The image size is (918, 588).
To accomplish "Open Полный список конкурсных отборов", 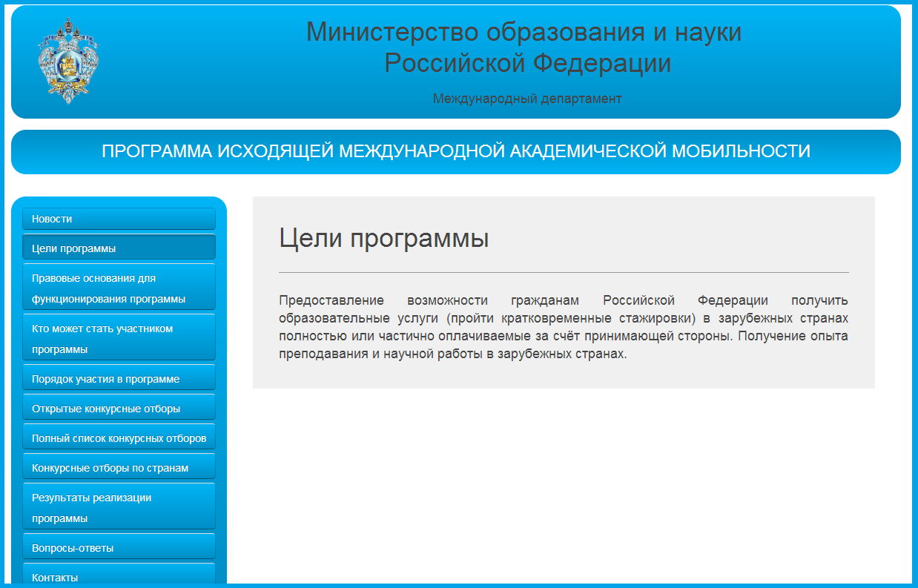I will [119, 437].
